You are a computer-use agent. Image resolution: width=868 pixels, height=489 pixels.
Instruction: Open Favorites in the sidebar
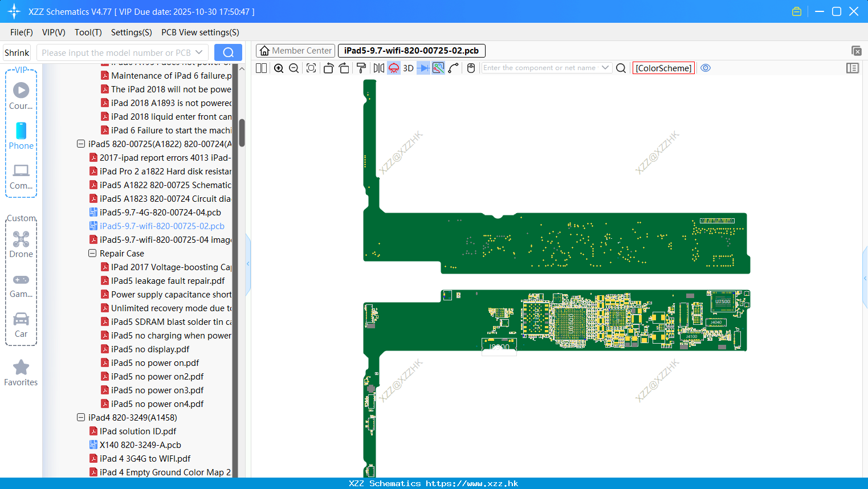tap(21, 373)
